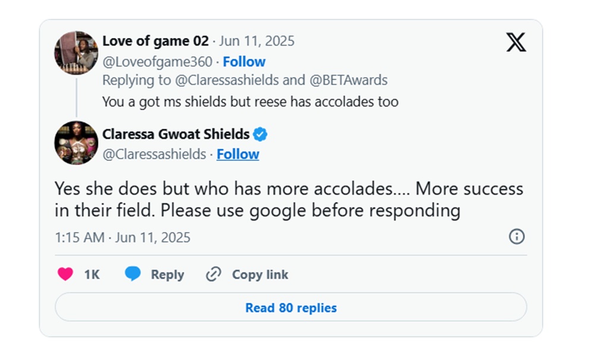
Task: Follow Love of game 02
Action: (244, 62)
